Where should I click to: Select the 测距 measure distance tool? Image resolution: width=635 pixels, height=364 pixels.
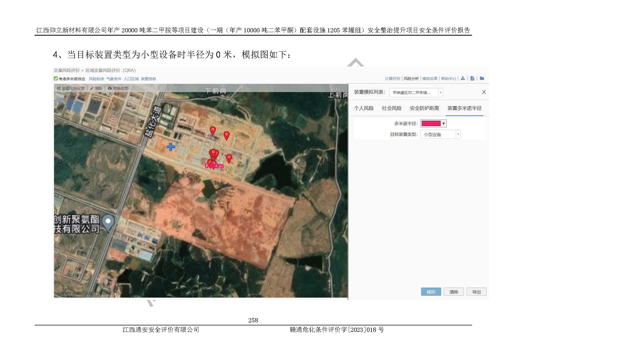point(96,88)
